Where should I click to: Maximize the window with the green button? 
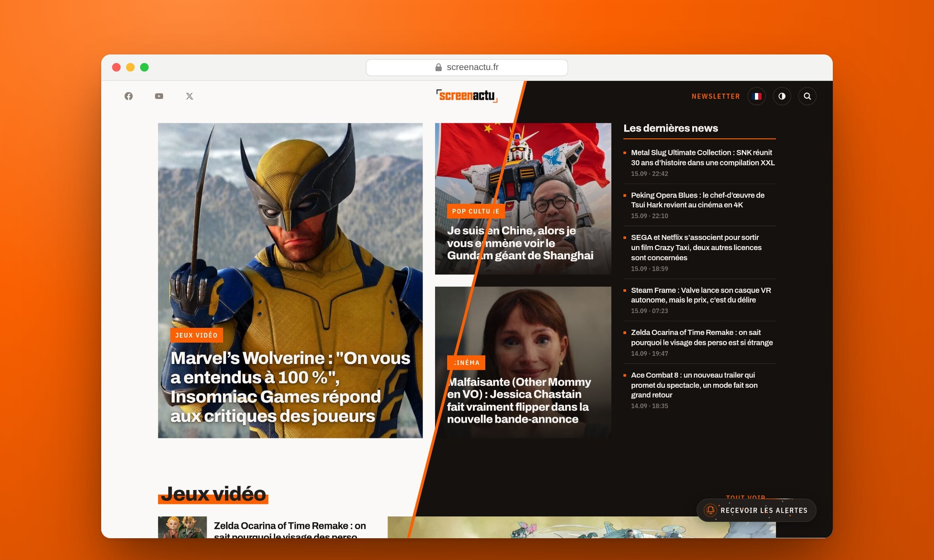pos(144,67)
